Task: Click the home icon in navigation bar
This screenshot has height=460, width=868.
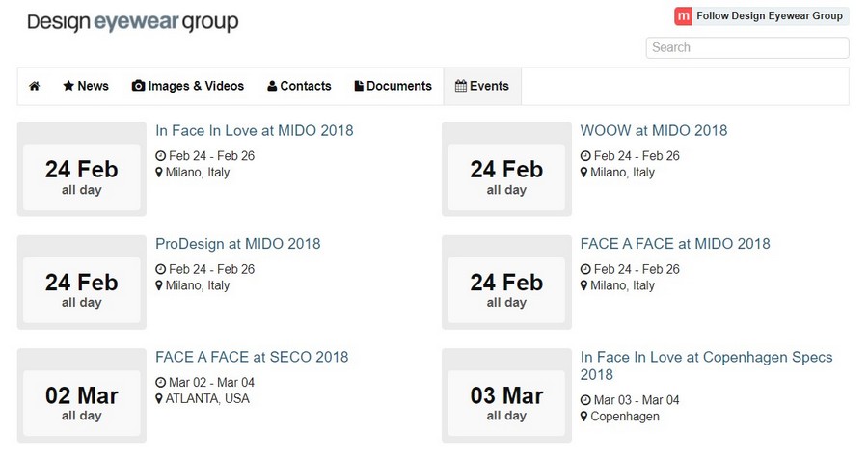Action: coord(35,86)
